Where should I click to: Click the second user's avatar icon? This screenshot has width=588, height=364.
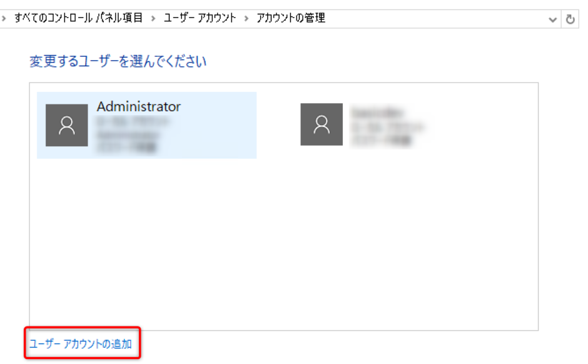(322, 124)
